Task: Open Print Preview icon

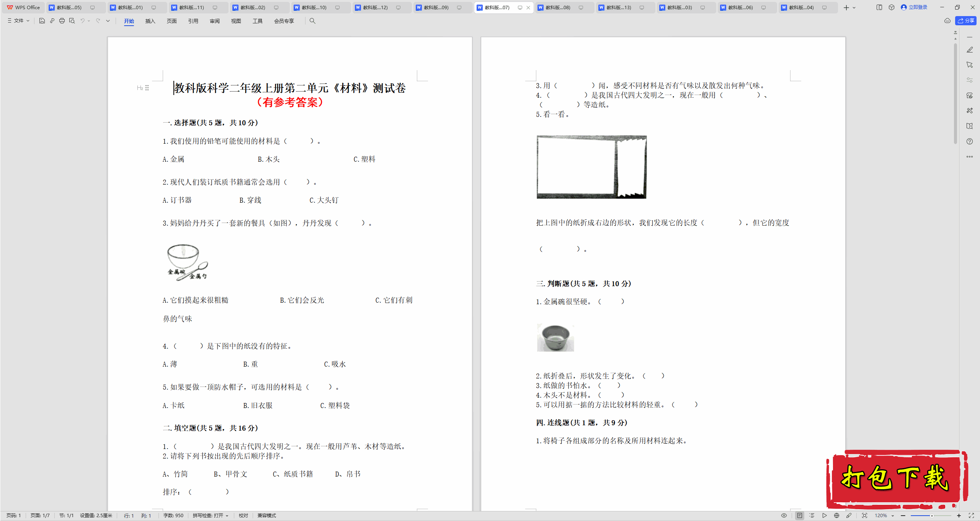Action: coord(72,21)
